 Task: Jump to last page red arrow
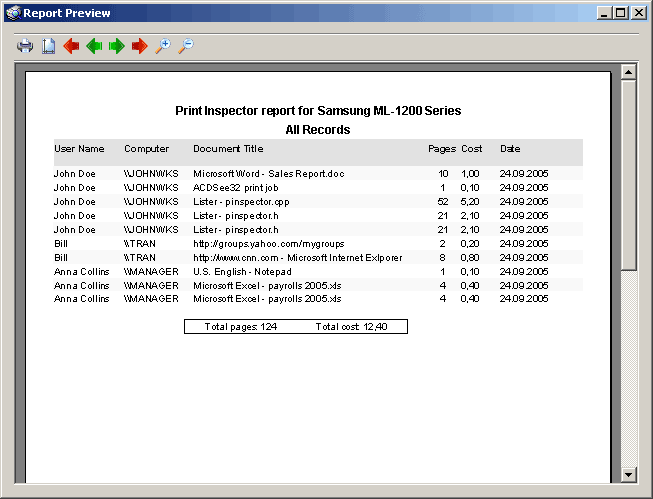[140, 46]
